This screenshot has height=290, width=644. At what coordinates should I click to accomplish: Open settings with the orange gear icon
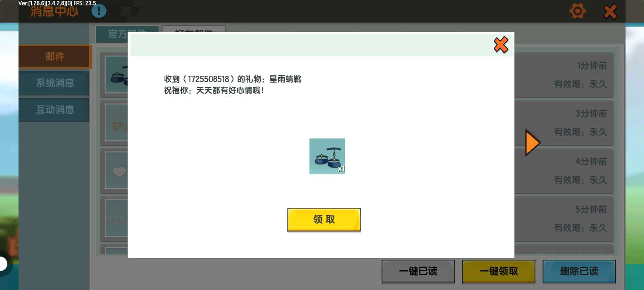point(578,11)
